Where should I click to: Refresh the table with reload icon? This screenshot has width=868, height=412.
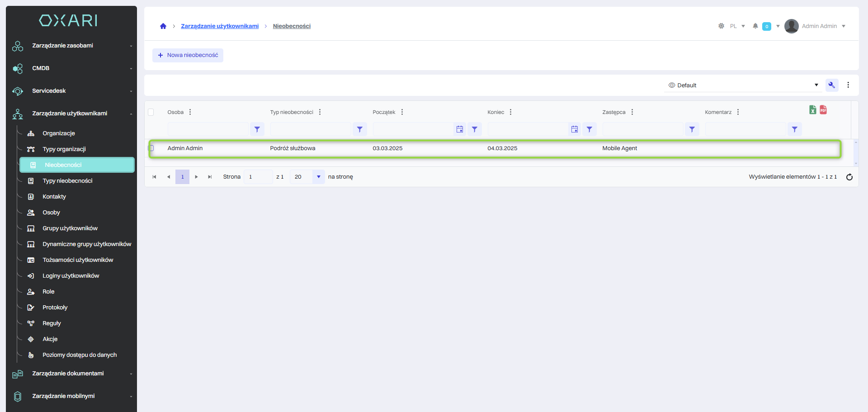(849, 177)
